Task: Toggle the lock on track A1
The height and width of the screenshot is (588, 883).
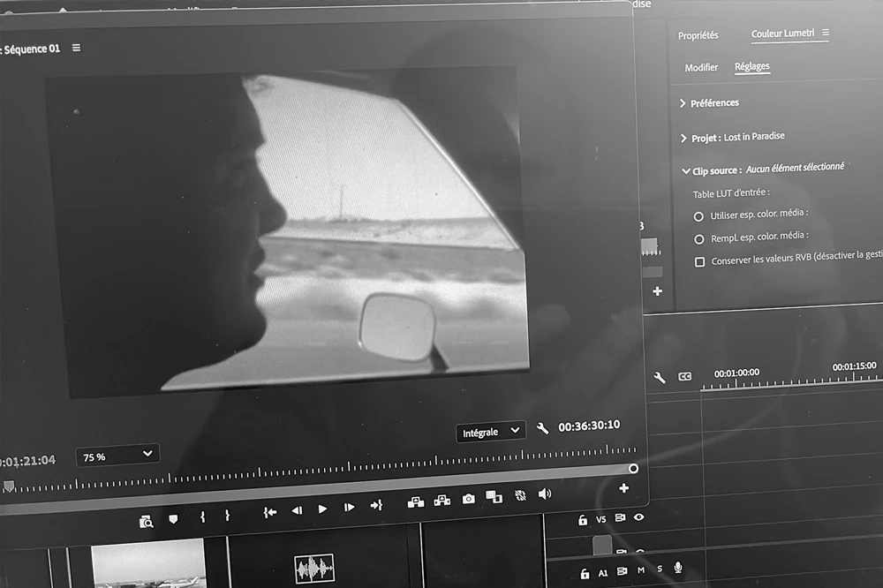Action: click(585, 574)
